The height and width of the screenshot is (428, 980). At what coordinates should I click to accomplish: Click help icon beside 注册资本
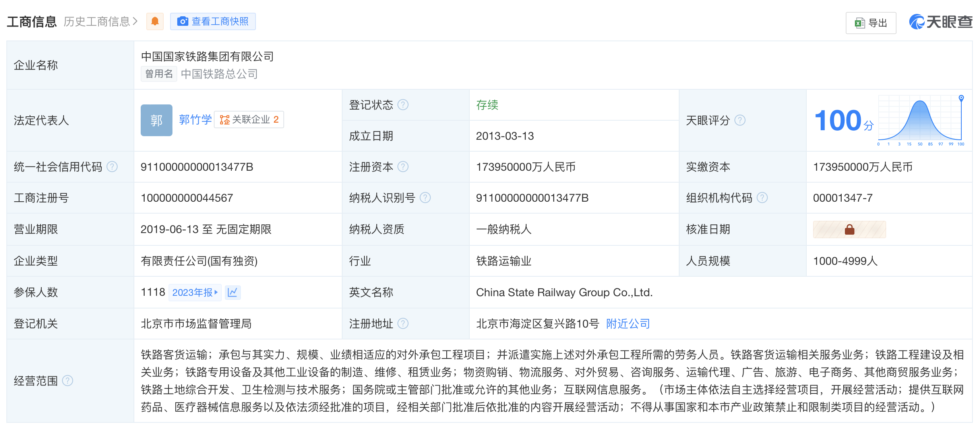tap(403, 167)
